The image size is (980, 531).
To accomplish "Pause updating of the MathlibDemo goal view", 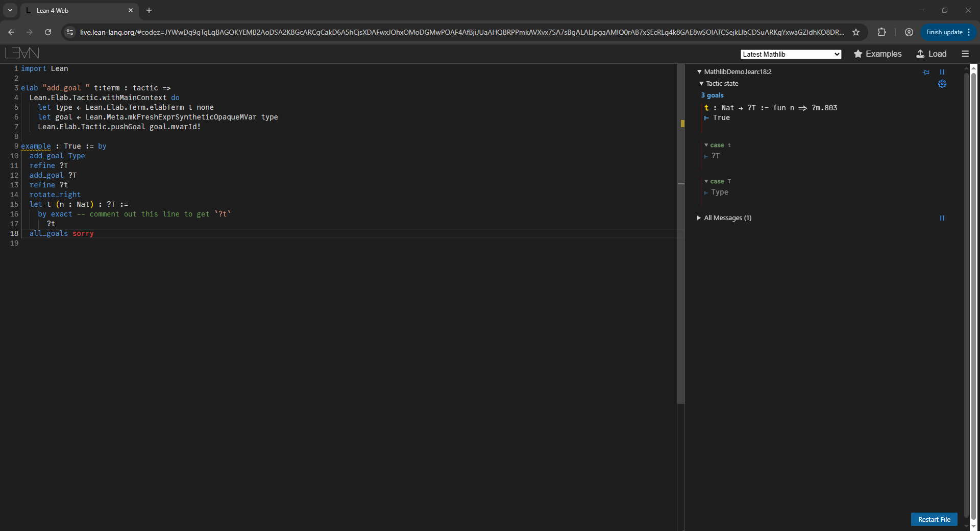I will point(942,72).
